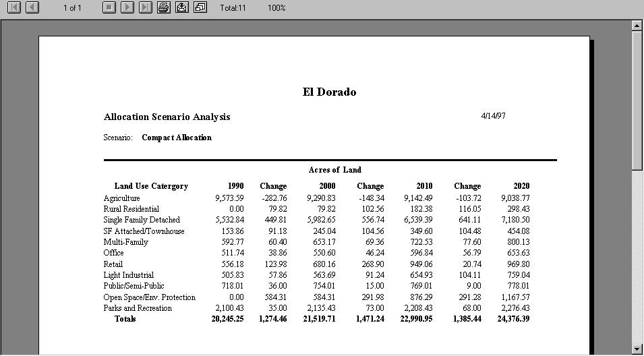
Task: Click the total 21,519.71 for 2000
Action: [x=319, y=319]
